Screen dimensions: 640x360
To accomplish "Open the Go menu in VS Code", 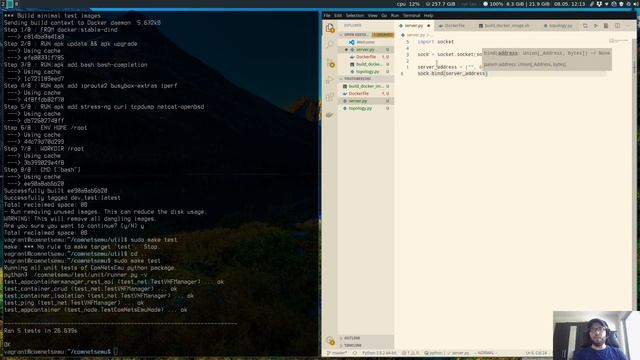I will coord(384,16).
